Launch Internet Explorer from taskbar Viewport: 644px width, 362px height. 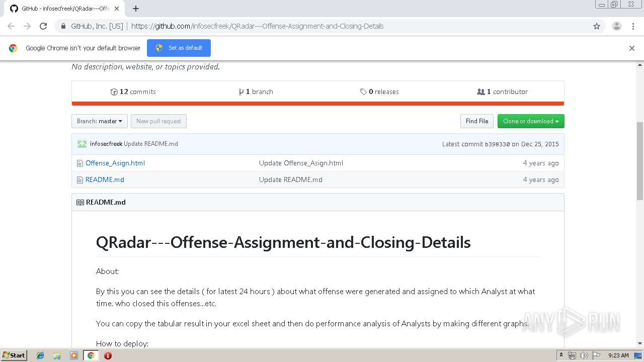tap(40, 355)
